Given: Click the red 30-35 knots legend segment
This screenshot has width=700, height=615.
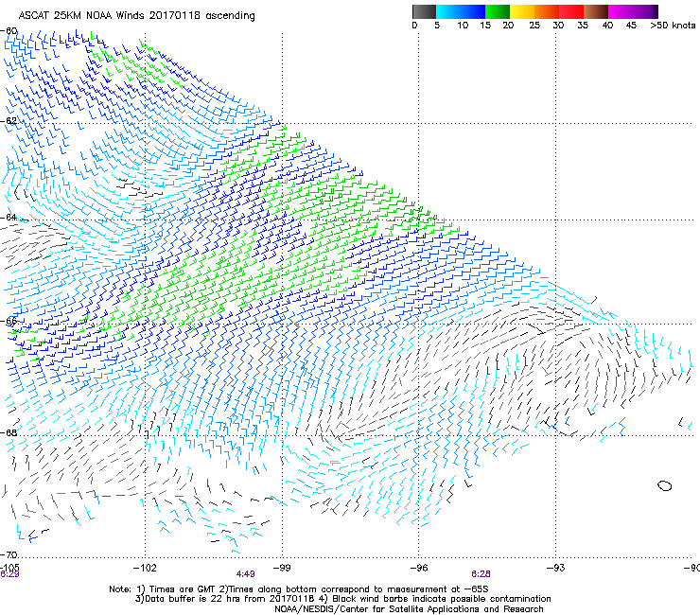Looking at the screenshot, I should [x=571, y=11].
